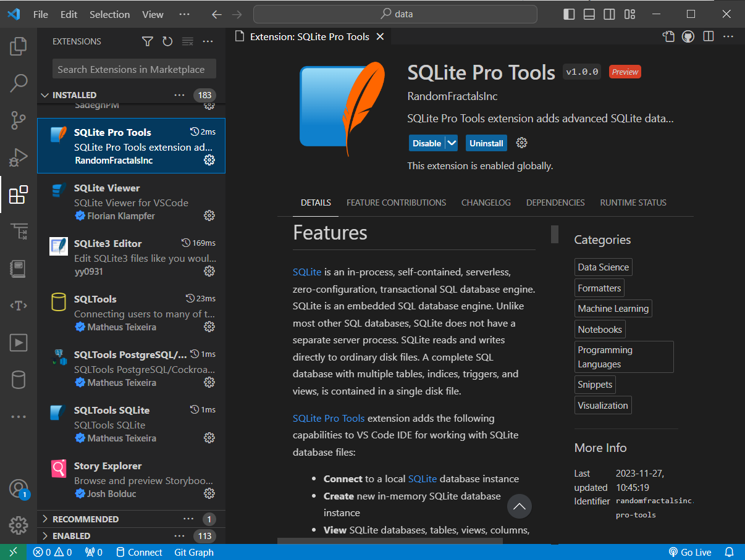Open Extensions view more actions ellipsis

[x=208, y=41]
